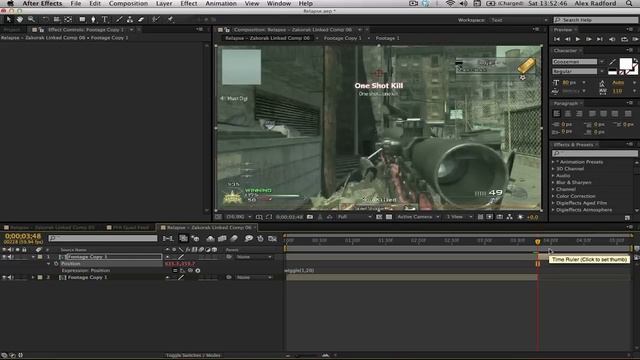
Task: Select the Rotation tool
Action: [x=45, y=19]
